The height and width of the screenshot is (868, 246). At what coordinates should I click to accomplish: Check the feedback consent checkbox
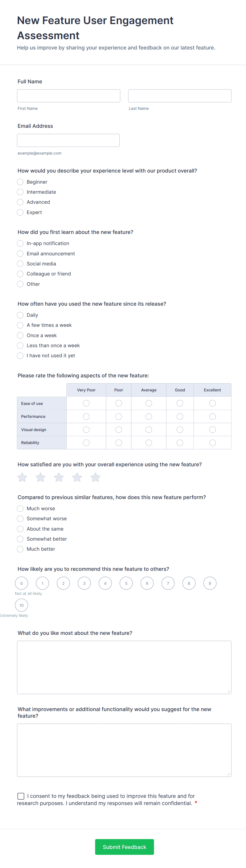[21, 796]
